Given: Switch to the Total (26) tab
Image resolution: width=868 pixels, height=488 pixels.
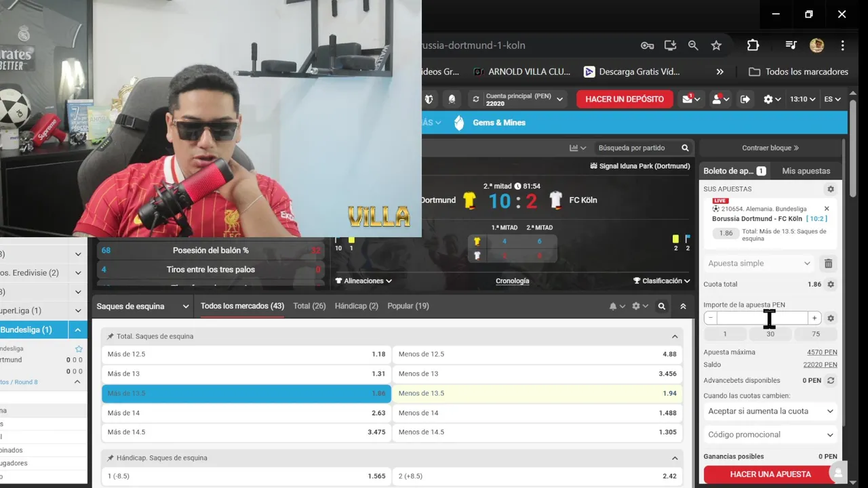Looking at the screenshot, I should (309, 306).
